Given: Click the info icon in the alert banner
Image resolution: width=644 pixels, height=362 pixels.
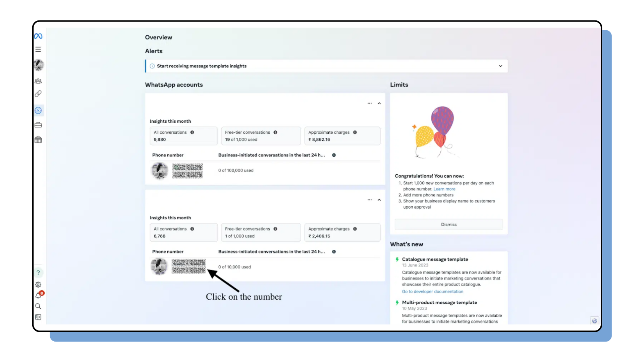Looking at the screenshot, I should 152,66.
